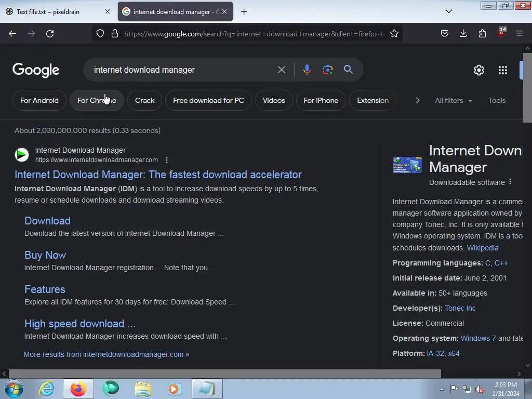
Task: Open the Firefox downloads panel
Action: point(463,34)
